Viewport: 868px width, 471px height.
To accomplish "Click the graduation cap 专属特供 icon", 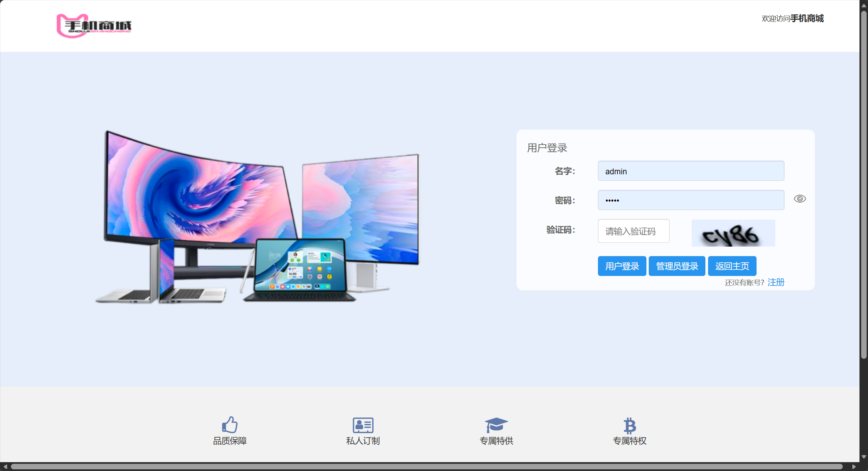I will tap(496, 425).
